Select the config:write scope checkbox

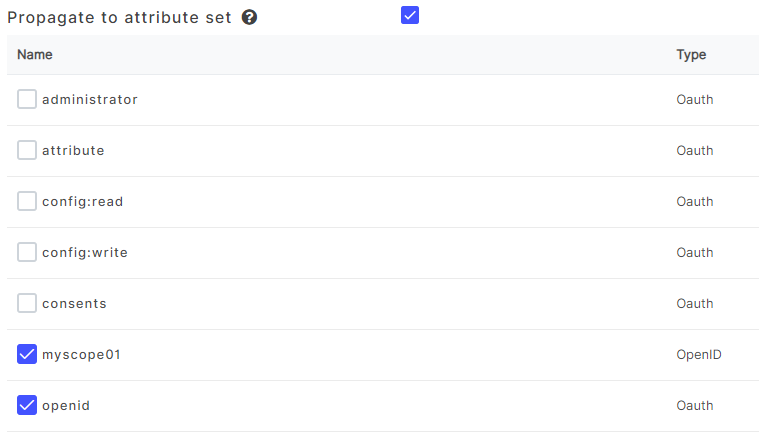coord(27,253)
